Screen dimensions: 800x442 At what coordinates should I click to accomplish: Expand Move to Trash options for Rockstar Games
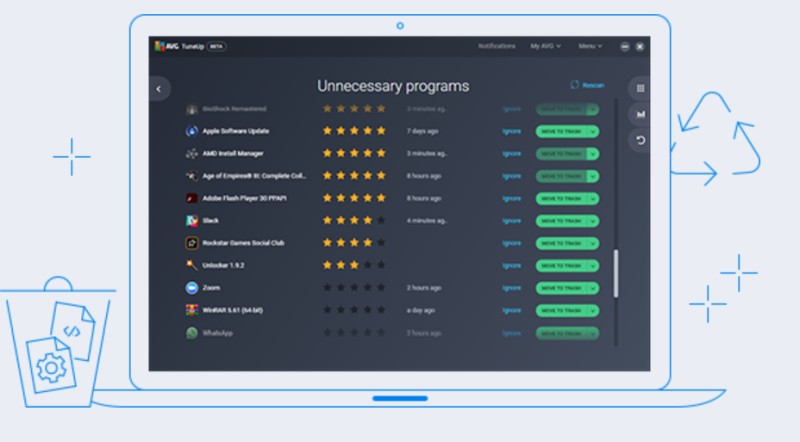coord(593,243)
